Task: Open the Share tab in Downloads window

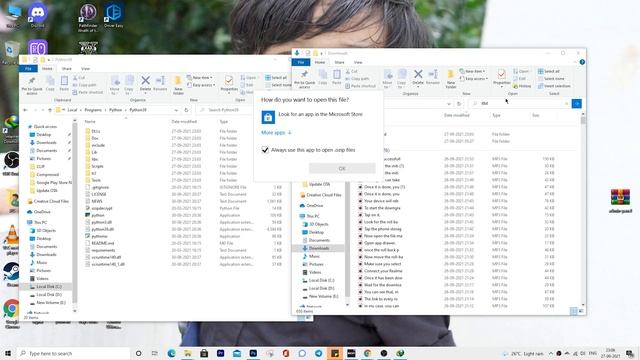Action: (x=340, y=62)
